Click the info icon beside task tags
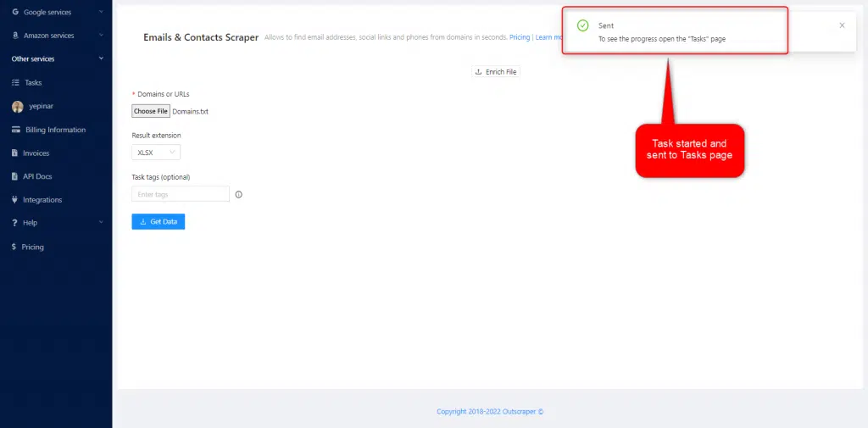868x428 pixels. (238, 194)
